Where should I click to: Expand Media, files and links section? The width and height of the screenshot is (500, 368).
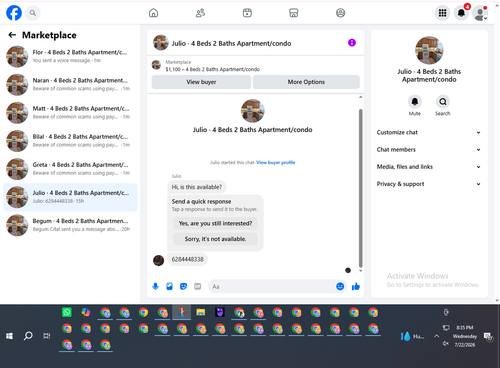[x=429, y=167]
